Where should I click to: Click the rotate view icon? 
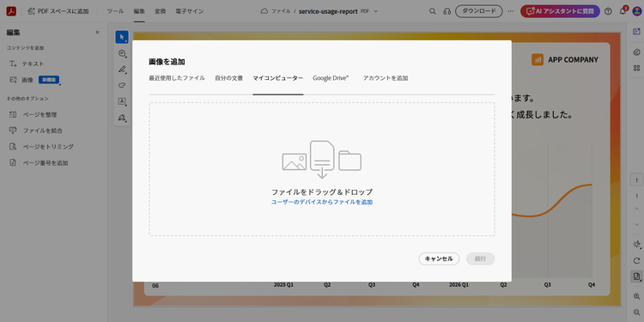[636, 261]
